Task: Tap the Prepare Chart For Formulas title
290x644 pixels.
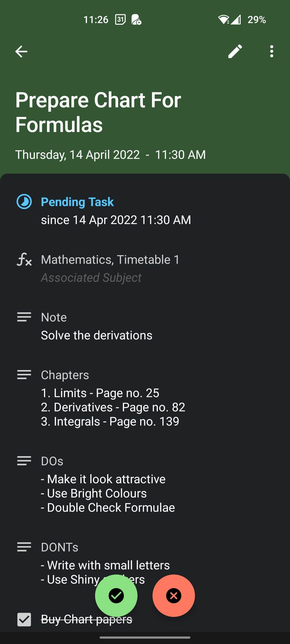Action: click(x=98, y=112)
